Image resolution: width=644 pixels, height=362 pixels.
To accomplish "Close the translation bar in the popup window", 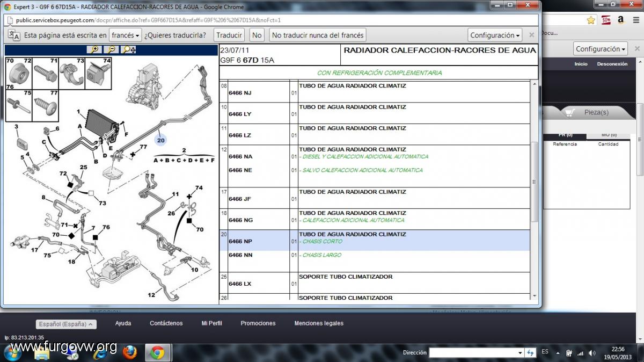I will point(531,35).
